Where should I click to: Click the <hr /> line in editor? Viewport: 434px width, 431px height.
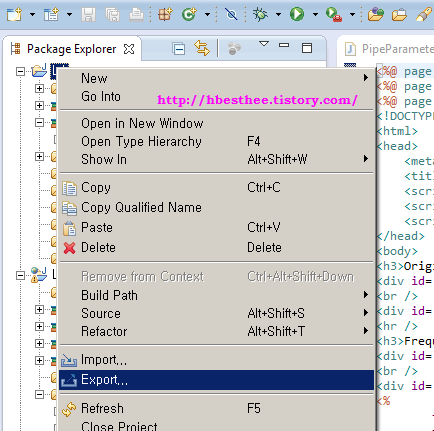point(397,326)
